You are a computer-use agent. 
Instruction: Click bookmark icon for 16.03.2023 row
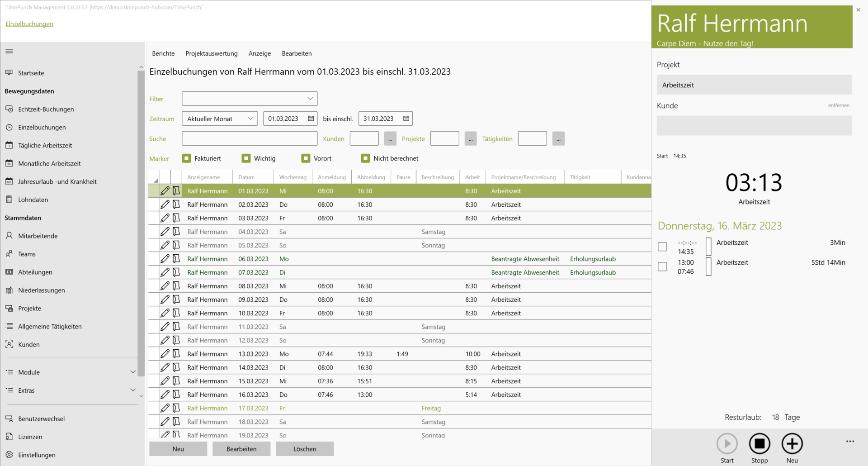click(x=176, y=395)
